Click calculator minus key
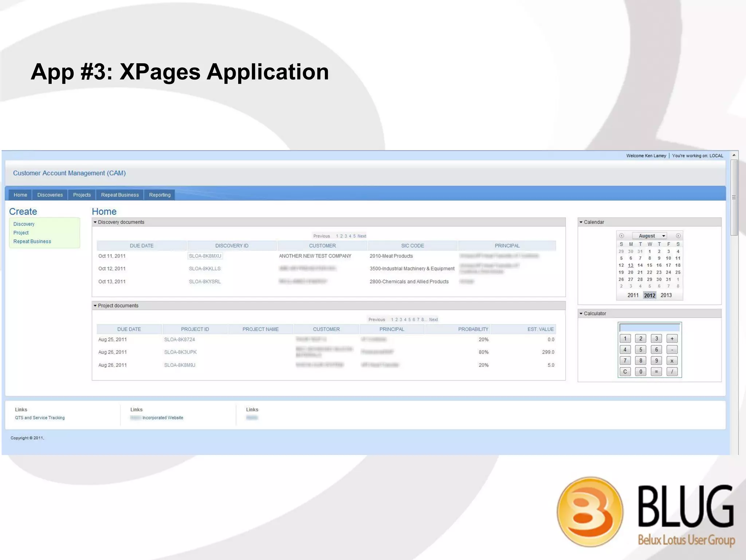The width and height of the screenshot is (746, 560). (x=672, y=350)
